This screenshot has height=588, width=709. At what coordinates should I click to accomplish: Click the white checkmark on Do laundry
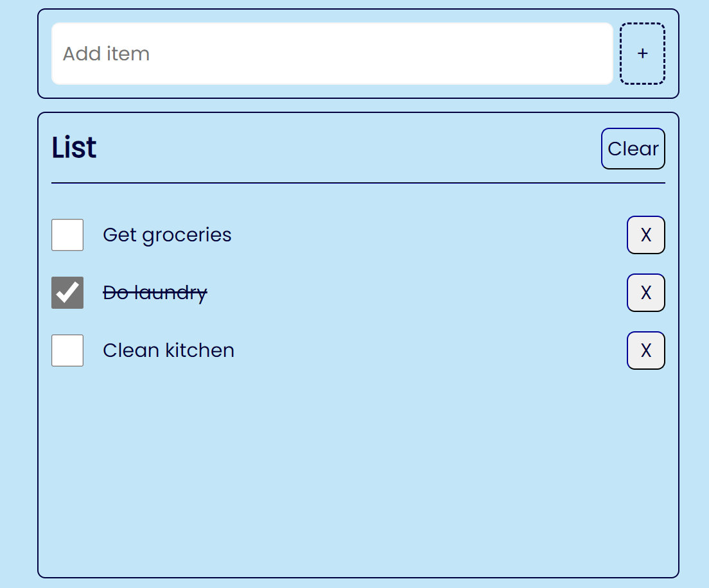pos(67,293)
